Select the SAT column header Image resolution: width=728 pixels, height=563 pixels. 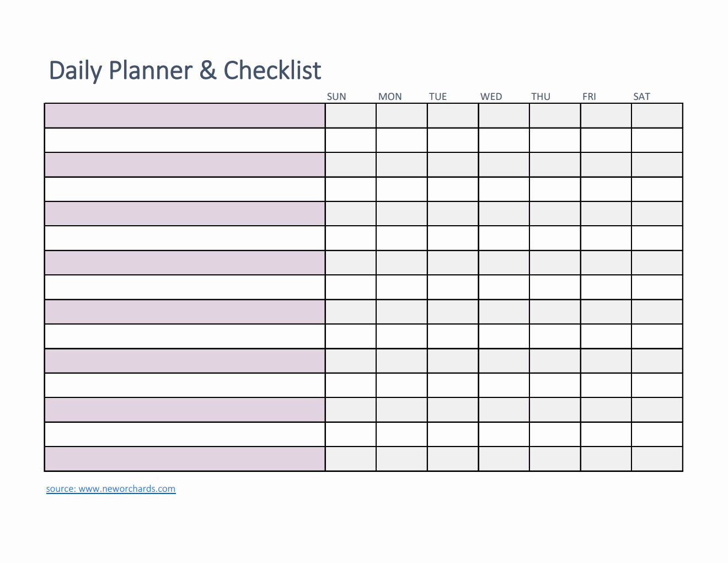(x=641, y=97)
